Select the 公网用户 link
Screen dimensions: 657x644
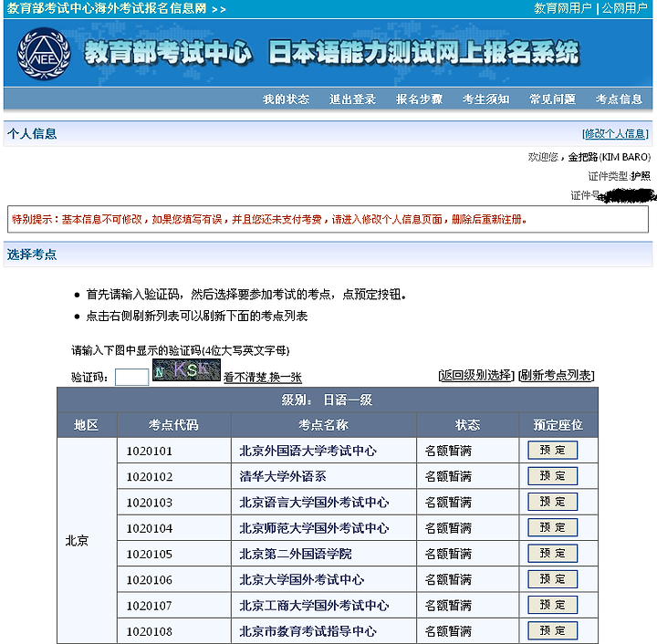coord(624,8)
